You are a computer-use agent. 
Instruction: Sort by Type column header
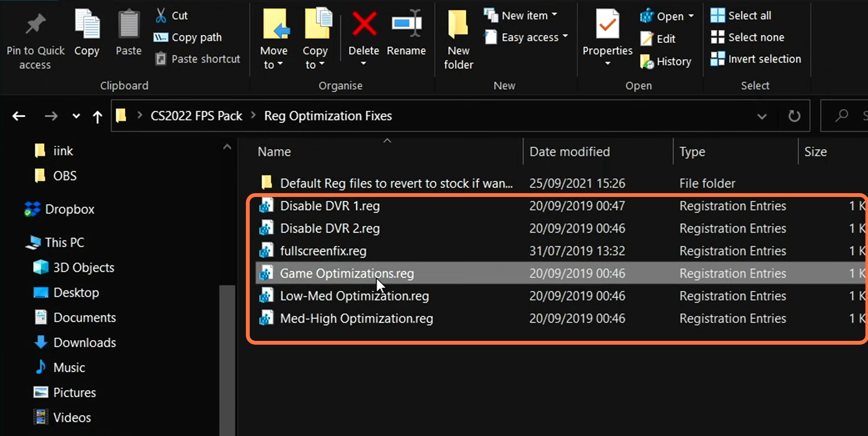coord(692,152)
